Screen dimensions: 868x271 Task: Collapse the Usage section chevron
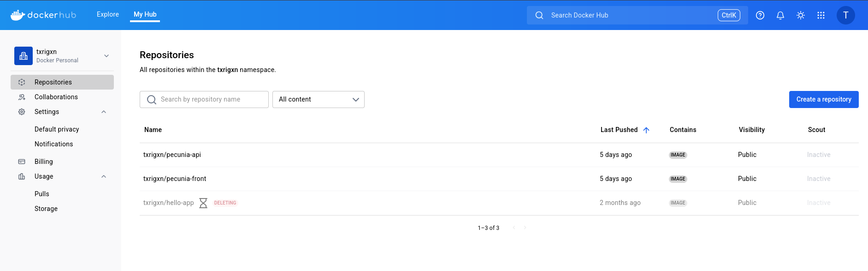[104, 176]
